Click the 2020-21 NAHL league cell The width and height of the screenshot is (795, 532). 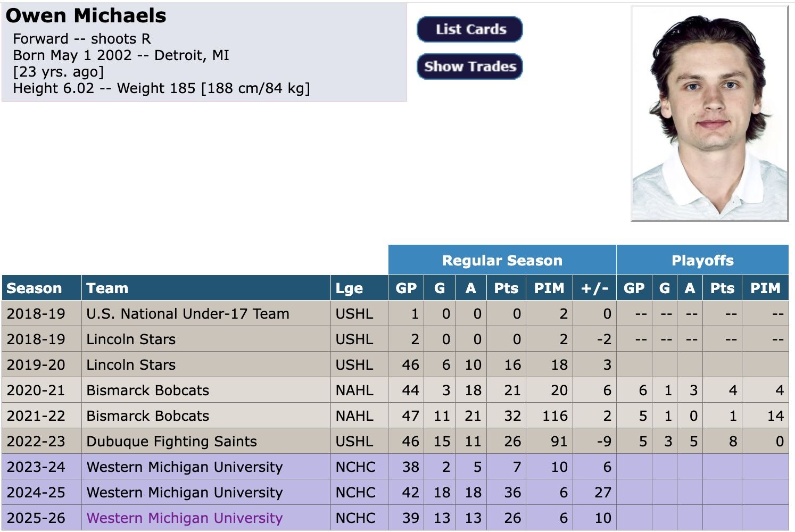point(354,390)
